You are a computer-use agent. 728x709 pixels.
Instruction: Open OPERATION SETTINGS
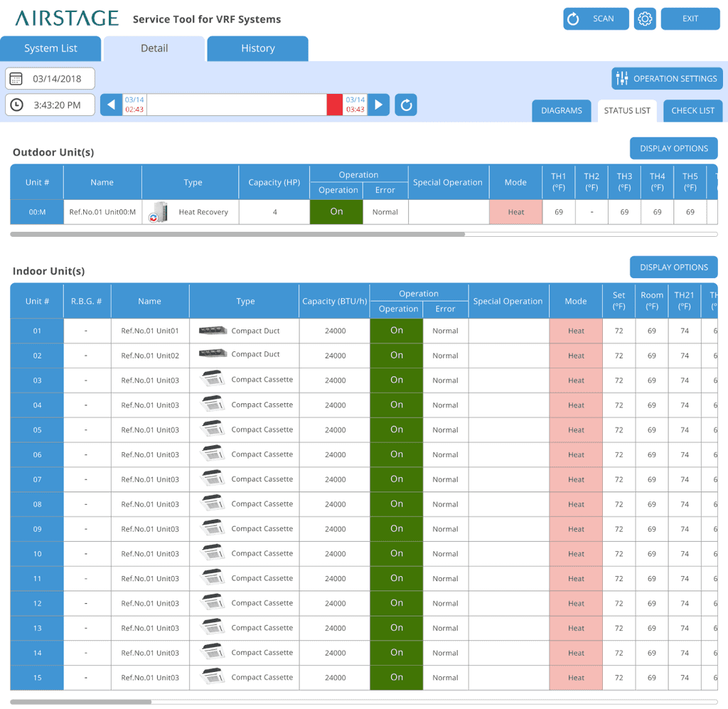point(666,78)
